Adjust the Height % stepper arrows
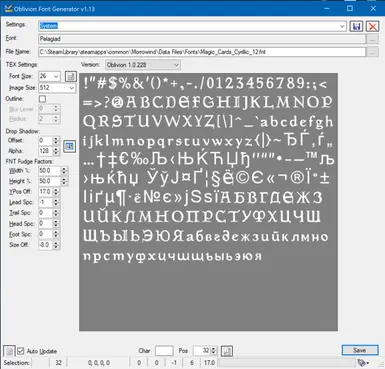The width and height of the screenshot is (385, 369). (x=64, y=181)
